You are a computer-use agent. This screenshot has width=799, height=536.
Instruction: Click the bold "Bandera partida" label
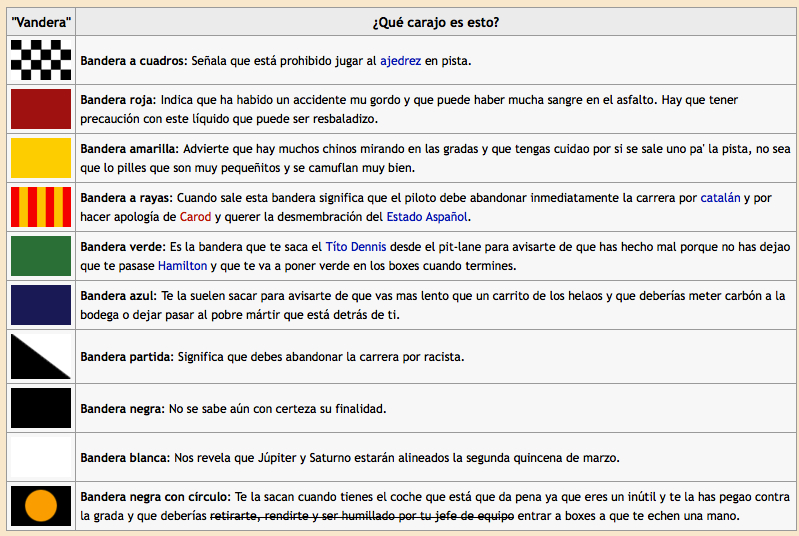point(124,357)
